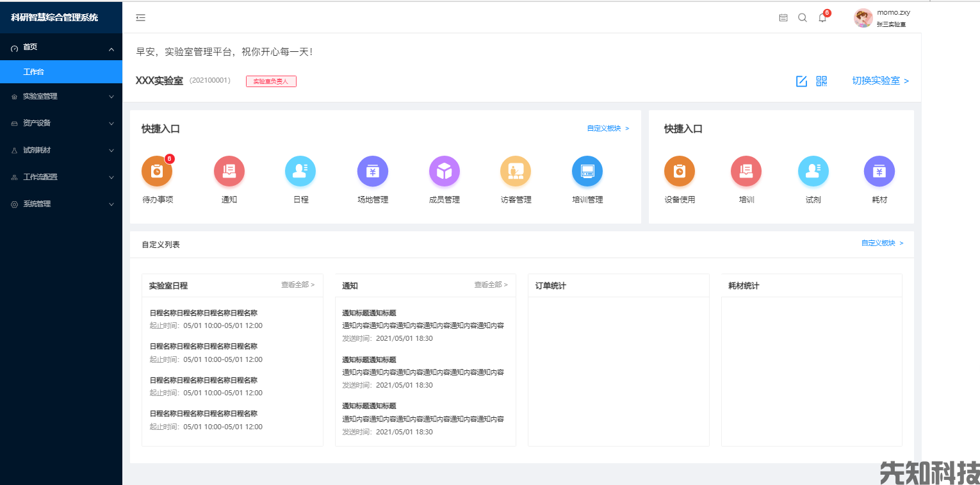This screenshot has height=485, width=980.
Task: Click the search magnifier icon
Action: click(803, 18)
